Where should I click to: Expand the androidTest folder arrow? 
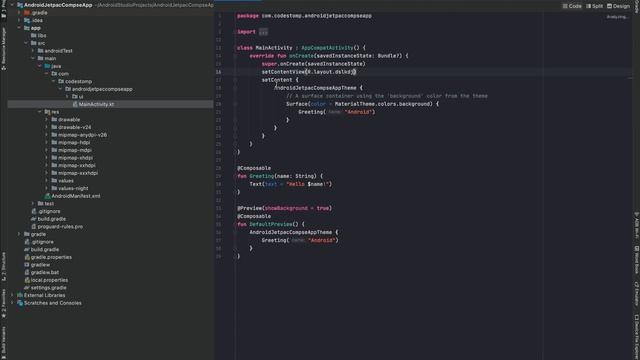33,51
